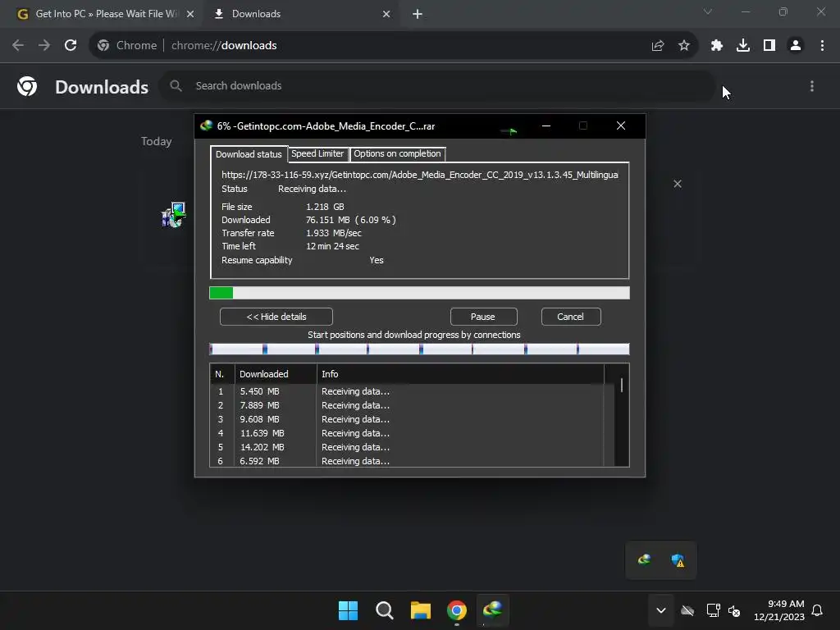The height and width of the screenshot is (630, 840).
Task: Open the Extensions puzzle icon
Action: click(x=717, y=46)
